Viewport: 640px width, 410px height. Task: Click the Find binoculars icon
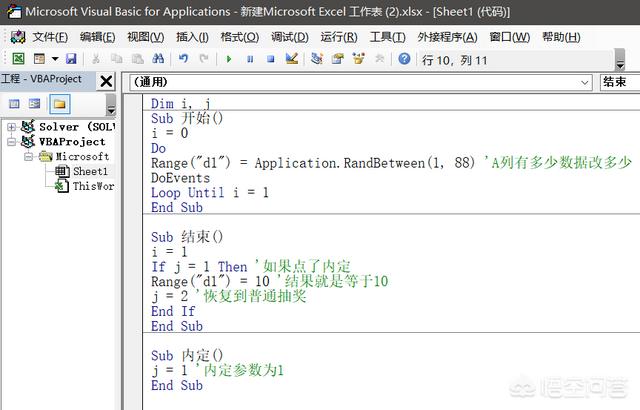point(158,59)
